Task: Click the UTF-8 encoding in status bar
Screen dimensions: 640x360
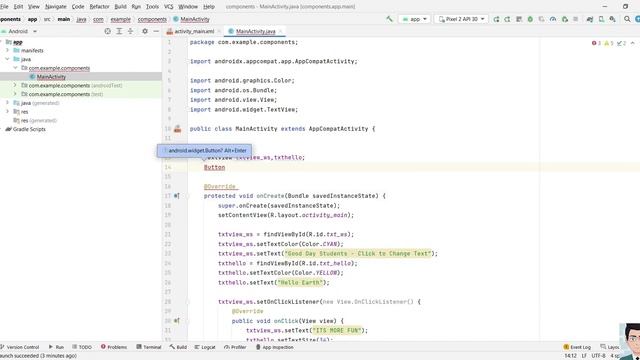Action: 598,356
